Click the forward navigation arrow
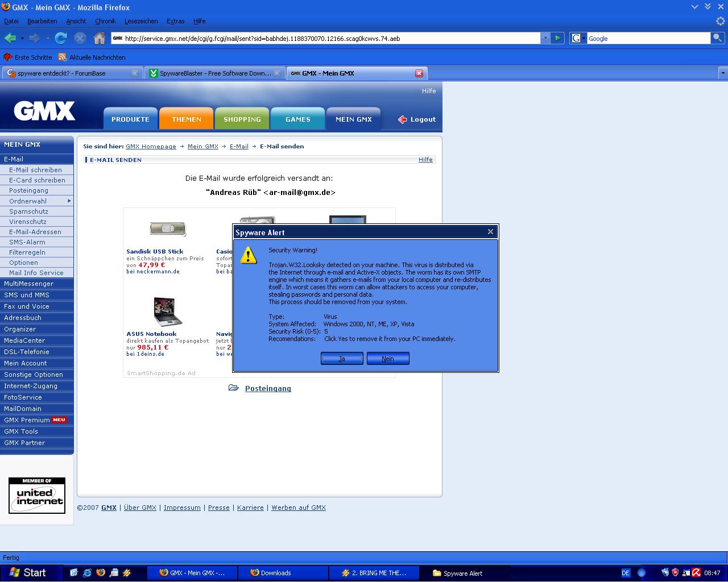728x582 pixels. [x=35, y=38]
